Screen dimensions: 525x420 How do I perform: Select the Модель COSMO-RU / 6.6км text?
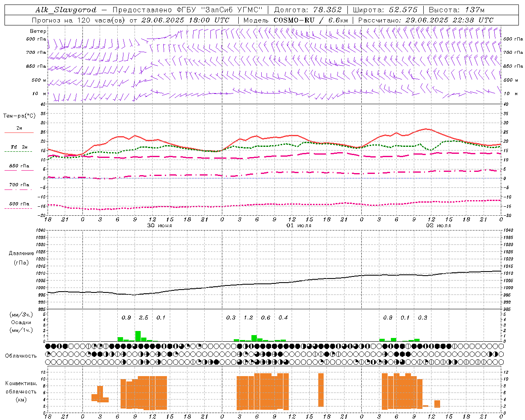pos(295,20)
